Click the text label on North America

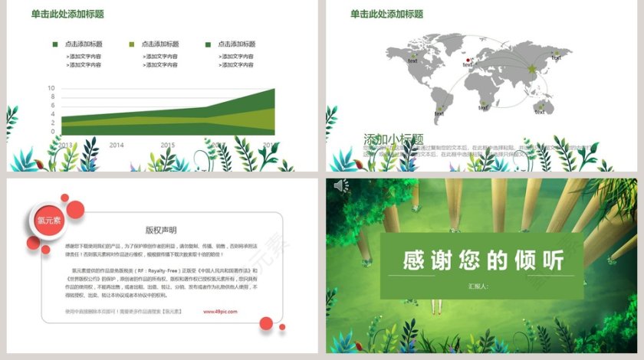pos(412,61)
